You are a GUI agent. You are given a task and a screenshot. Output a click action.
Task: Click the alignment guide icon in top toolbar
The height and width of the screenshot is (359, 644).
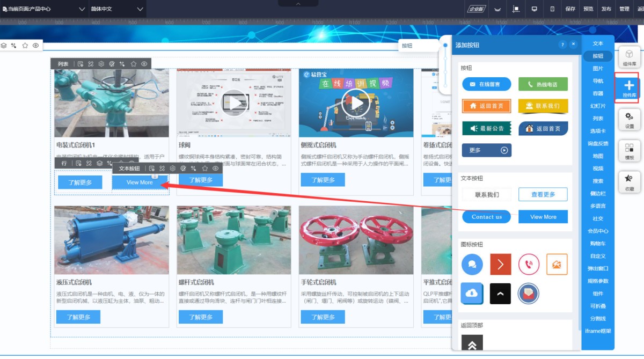(x=516, y=9)
